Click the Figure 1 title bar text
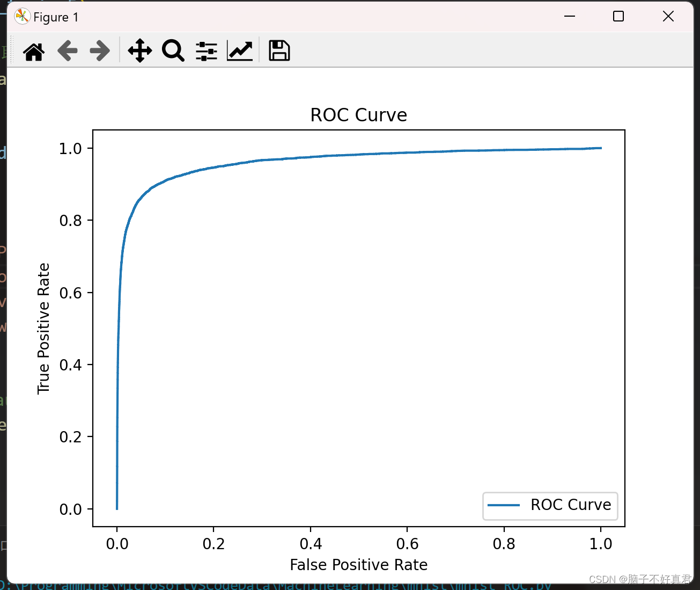Image resolution: width=700 pixels, height=590 pixels. tap(55, 17)
